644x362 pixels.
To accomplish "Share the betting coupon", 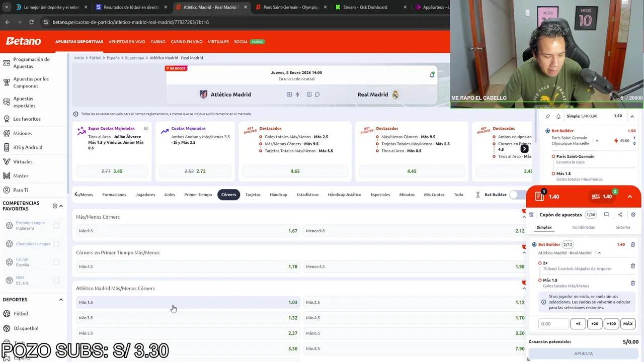I will pyautogui.click(x=620, y=215).
